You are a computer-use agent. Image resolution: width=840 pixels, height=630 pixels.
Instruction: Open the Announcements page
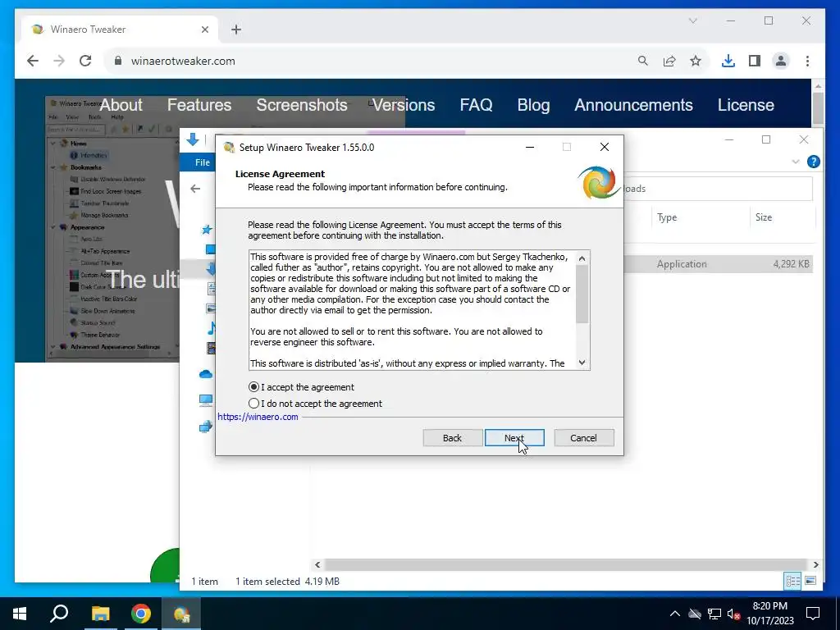click(x=633, y=105)
